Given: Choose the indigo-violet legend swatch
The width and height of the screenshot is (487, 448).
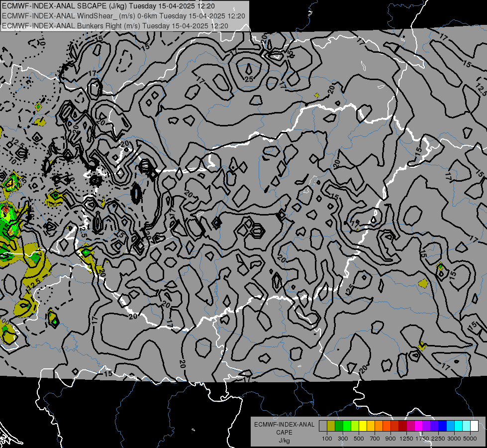Looking at the screenshot, I should tap(434, 426).
